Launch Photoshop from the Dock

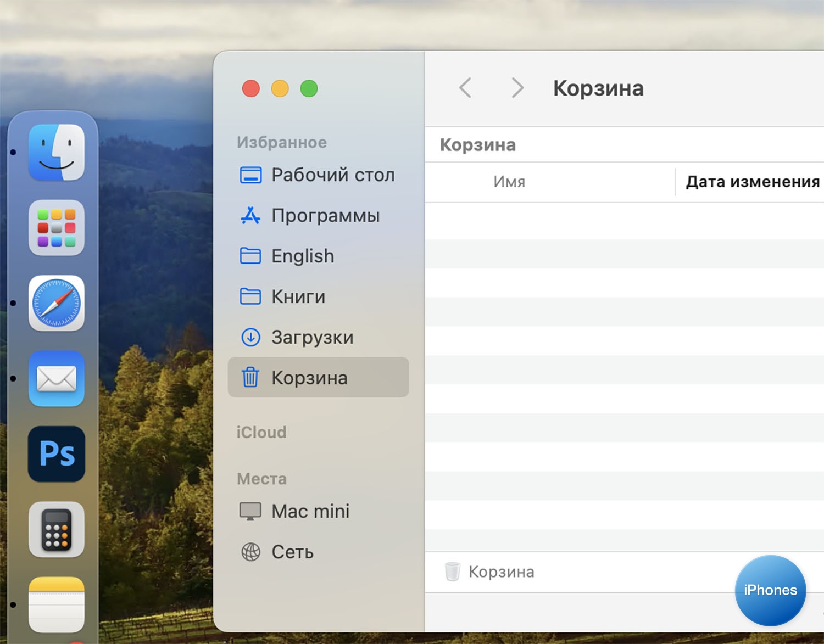coord(57,454)
